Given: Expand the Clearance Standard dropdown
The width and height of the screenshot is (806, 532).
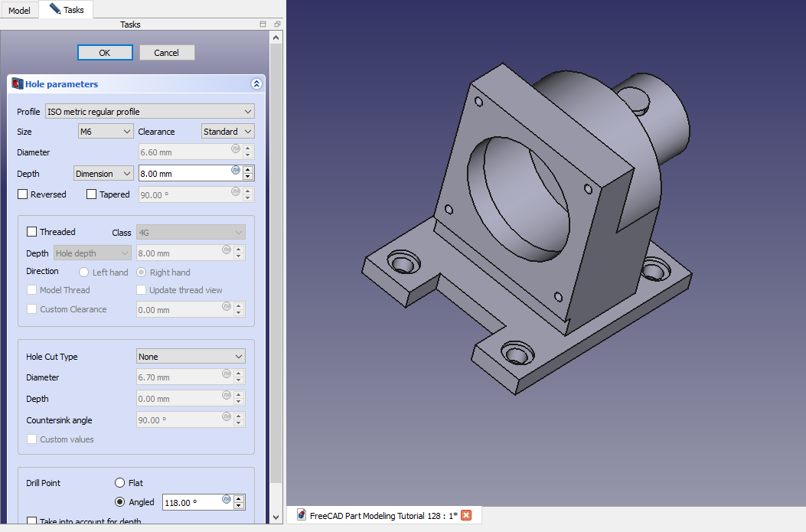Looking at the screenshot, I should point(227,132).
